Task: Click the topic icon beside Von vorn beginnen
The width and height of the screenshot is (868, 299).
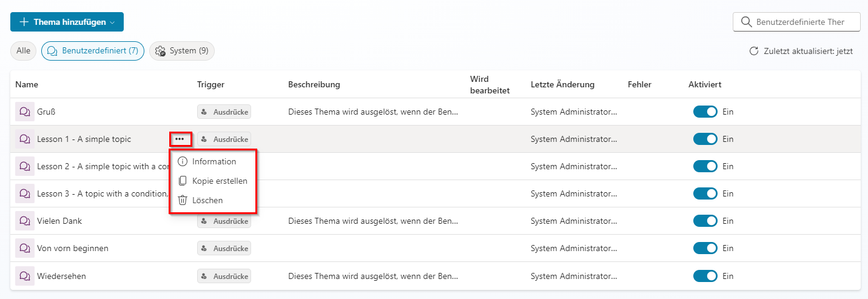Action: point(25,249)
